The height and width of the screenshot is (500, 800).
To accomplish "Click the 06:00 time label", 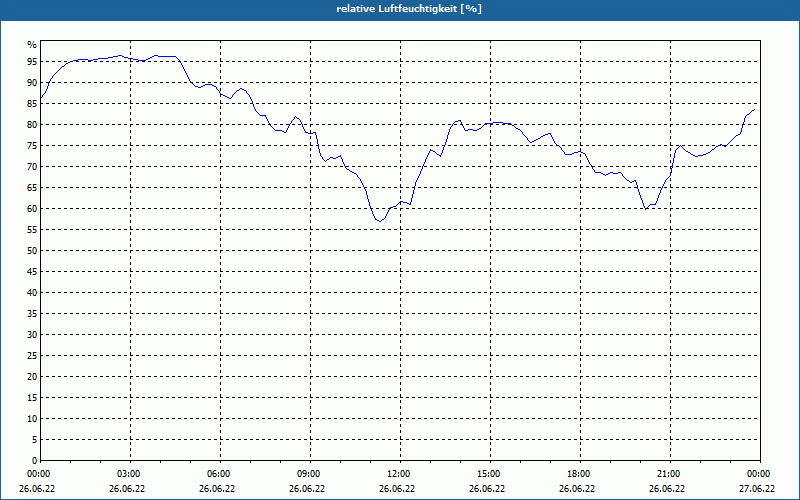I will (220, 474).
